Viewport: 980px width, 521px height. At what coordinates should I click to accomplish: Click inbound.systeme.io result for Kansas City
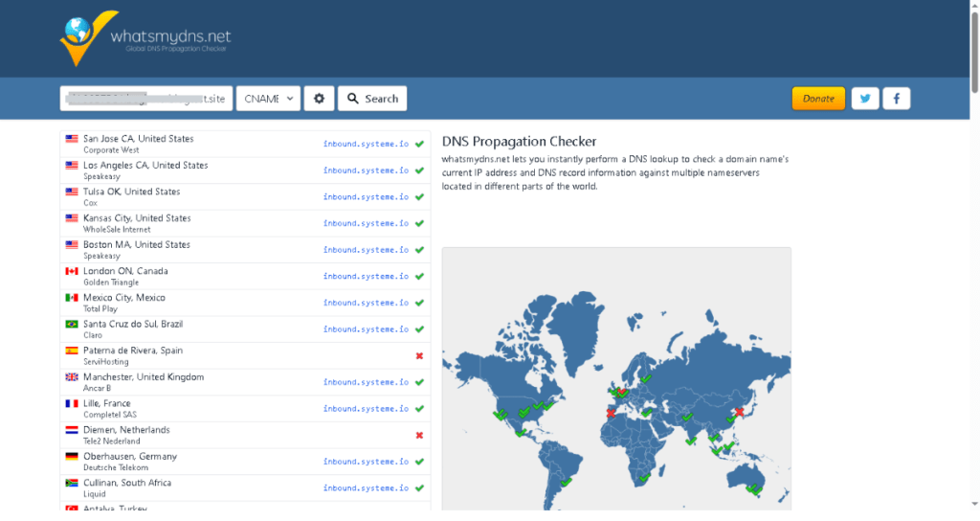(366, 223)
